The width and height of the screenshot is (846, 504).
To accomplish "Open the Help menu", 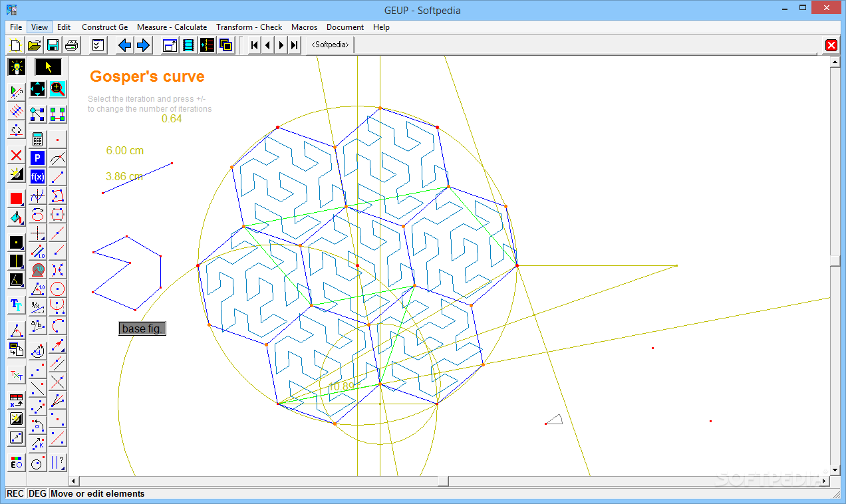I will click(x=381, y=27).
